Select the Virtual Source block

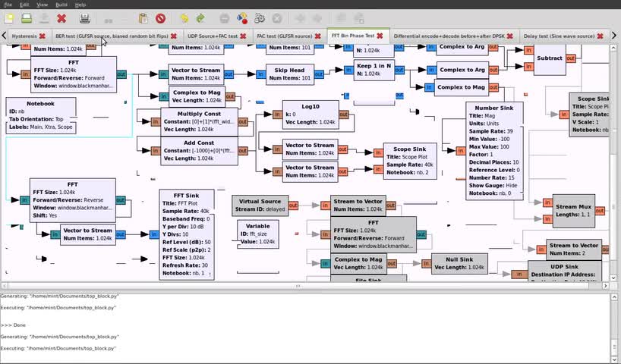[260, 206]
